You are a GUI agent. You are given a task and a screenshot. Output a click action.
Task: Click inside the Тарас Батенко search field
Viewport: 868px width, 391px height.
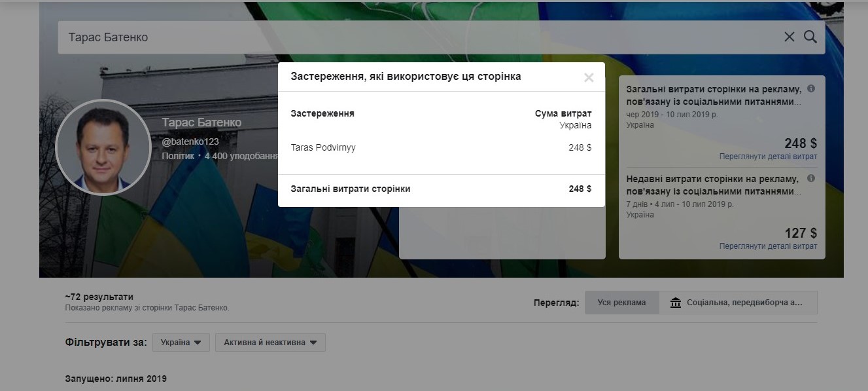coord(419,37)
